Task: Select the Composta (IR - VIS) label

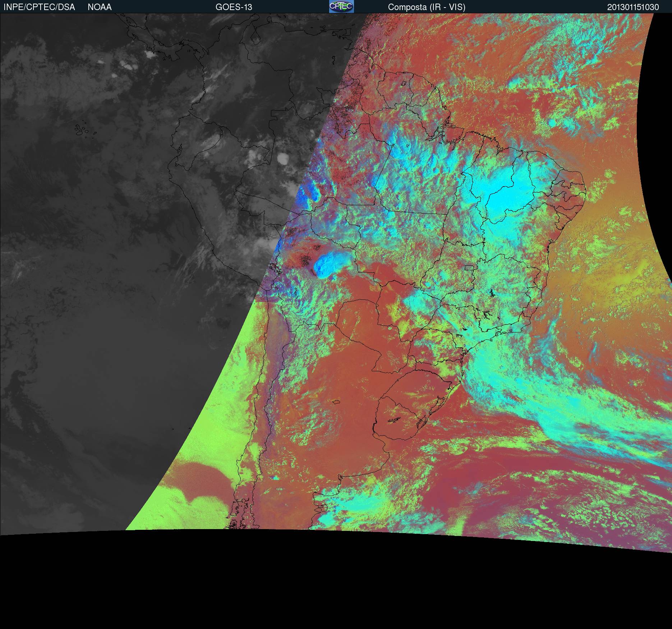Action: click(427, 7)
